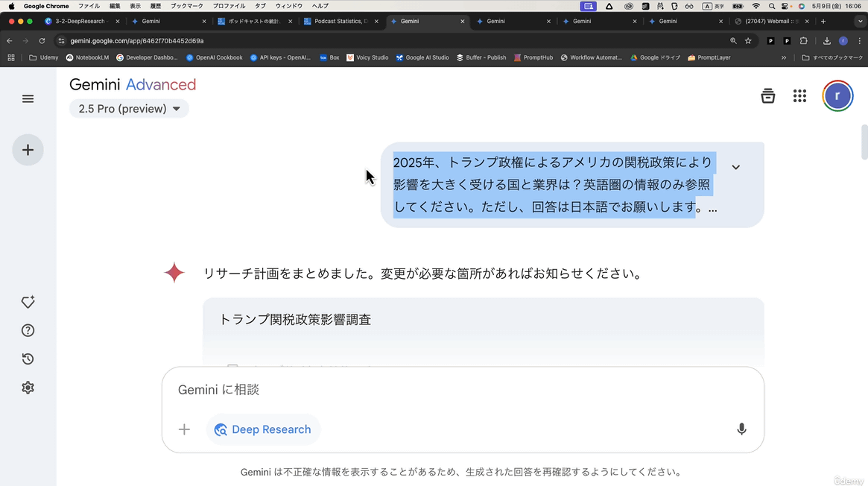Show hidden bookmarks overflow chevron

point(783,57)
